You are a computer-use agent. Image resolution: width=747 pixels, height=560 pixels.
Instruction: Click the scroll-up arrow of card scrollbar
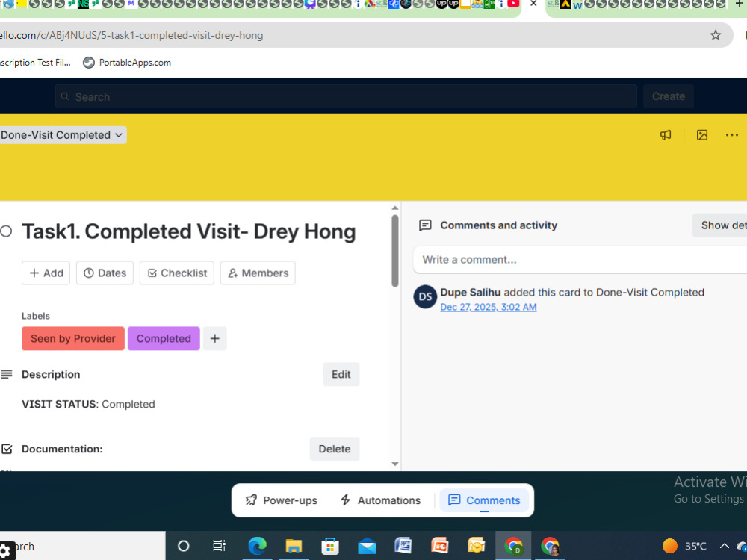pyautogui.click(x=395, y=208)
